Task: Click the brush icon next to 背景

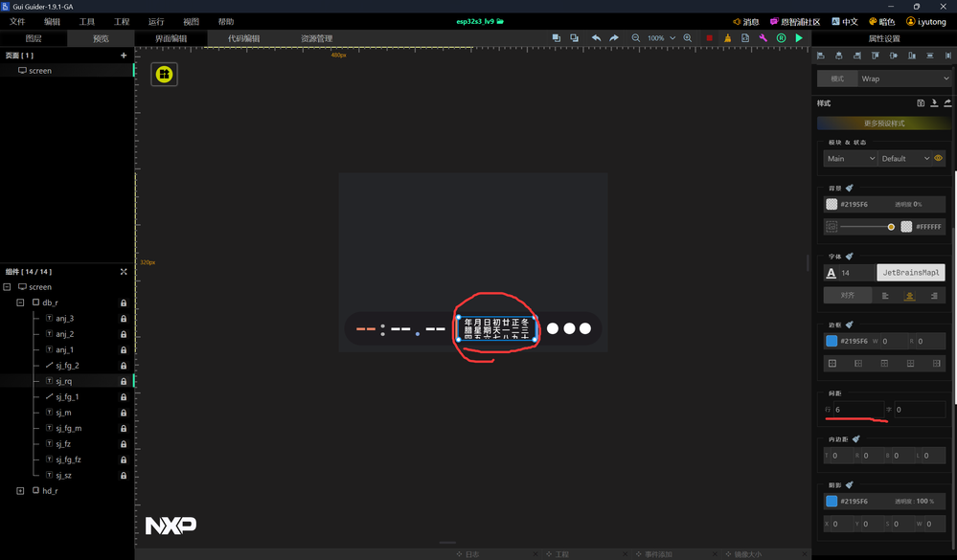Action: [850, 188]
